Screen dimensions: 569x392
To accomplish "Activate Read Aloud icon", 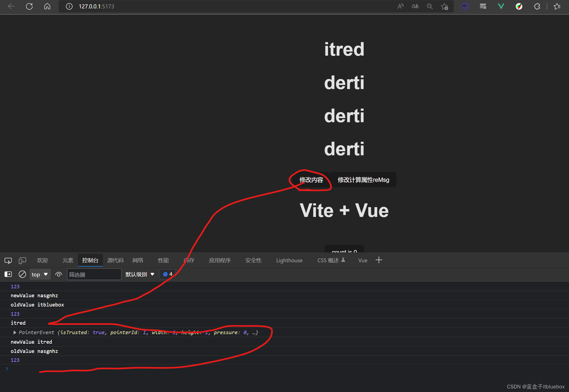I will click(x=400, y=6).
